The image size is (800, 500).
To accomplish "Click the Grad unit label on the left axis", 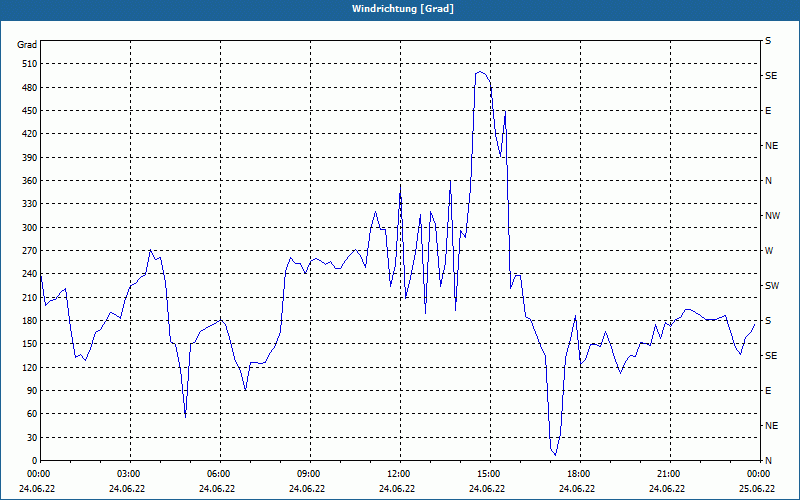I will tap(27, 45).
